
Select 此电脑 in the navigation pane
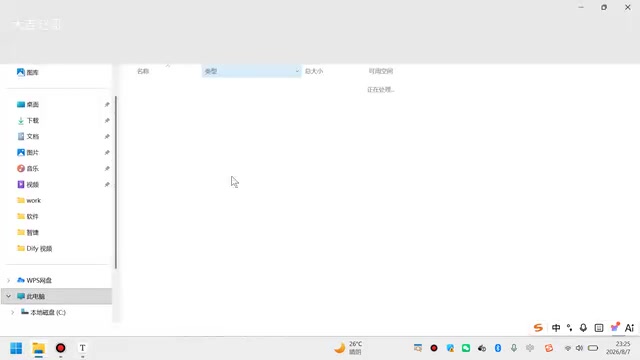click(56, 296)
